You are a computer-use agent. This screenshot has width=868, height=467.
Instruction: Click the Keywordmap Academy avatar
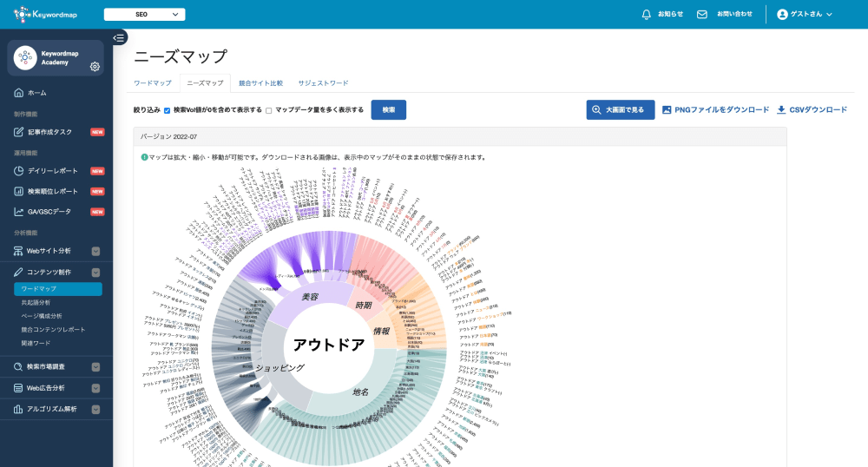[x=25, y=57]
